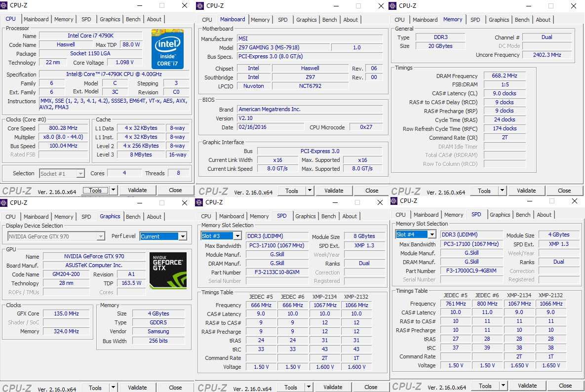
Task: Click the memory Size 20 GBytes value
Action: pos(440,46)
